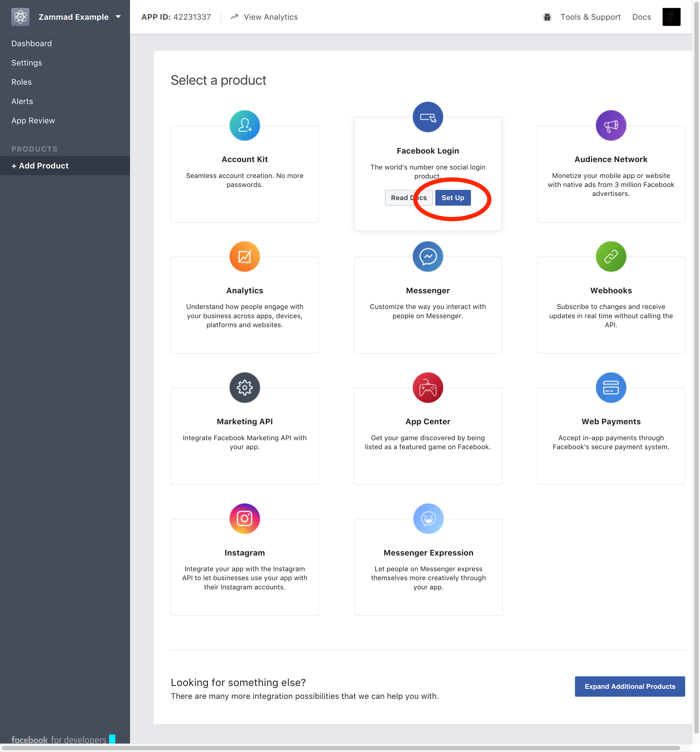Click the Audience Network title
The width and height of the screenshot is (700, 752).
[611, 159]
